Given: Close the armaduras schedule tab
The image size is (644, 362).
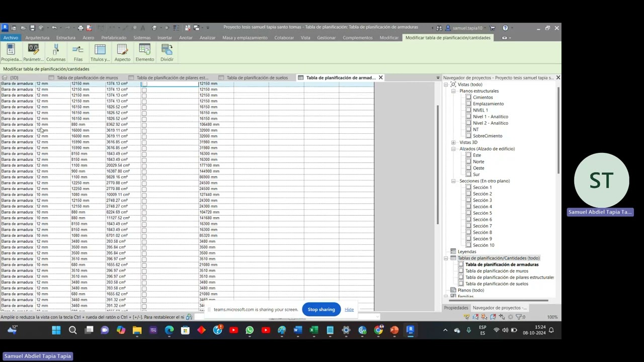Looking at the screenshot, I should [x=380, y=78].
